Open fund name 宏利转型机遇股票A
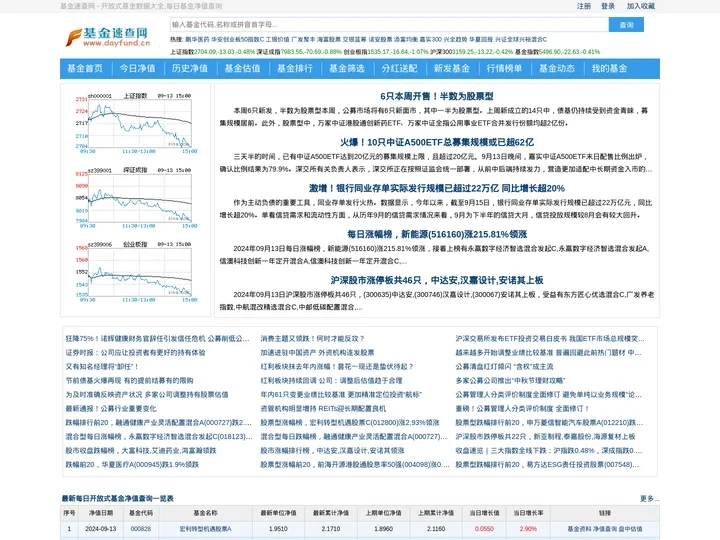 [205, 529]
